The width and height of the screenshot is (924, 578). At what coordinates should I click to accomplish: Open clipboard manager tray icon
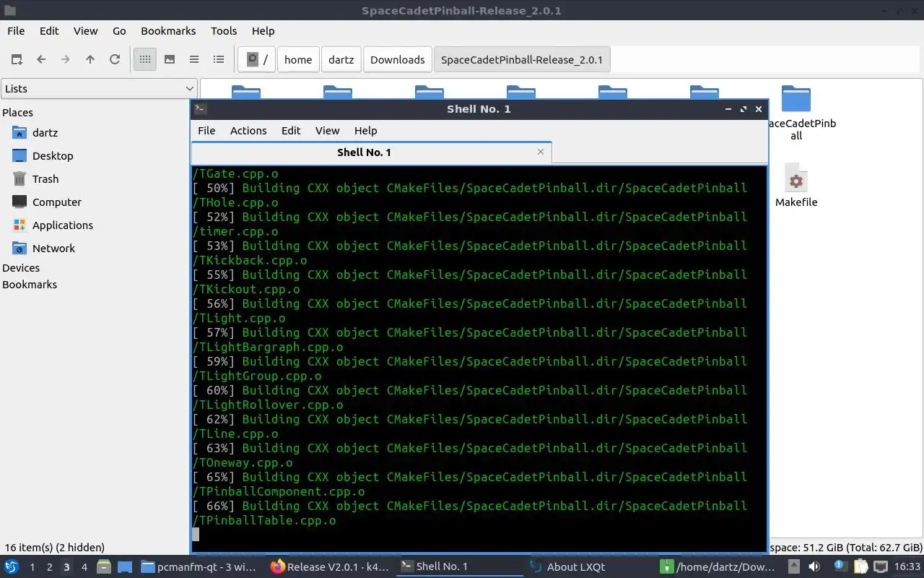pos(860,566)
